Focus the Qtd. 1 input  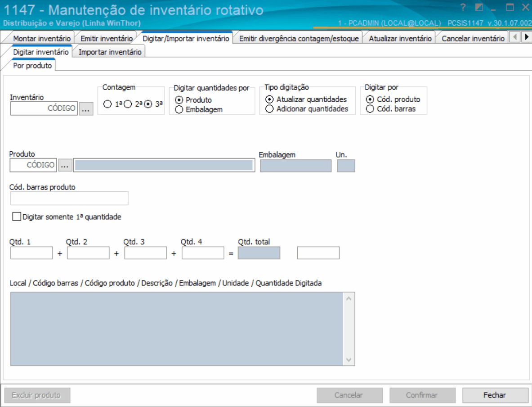click(x=31, y=253)
